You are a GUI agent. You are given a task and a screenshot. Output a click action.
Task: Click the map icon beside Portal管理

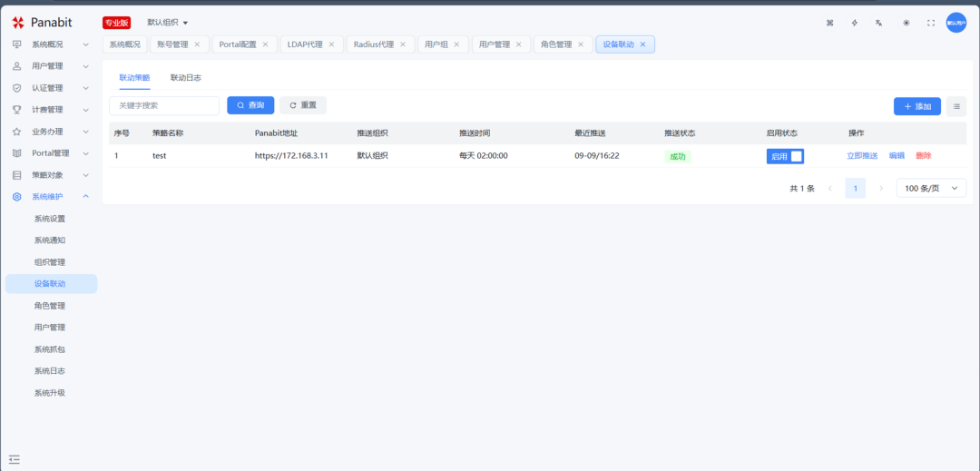point(17,153)
